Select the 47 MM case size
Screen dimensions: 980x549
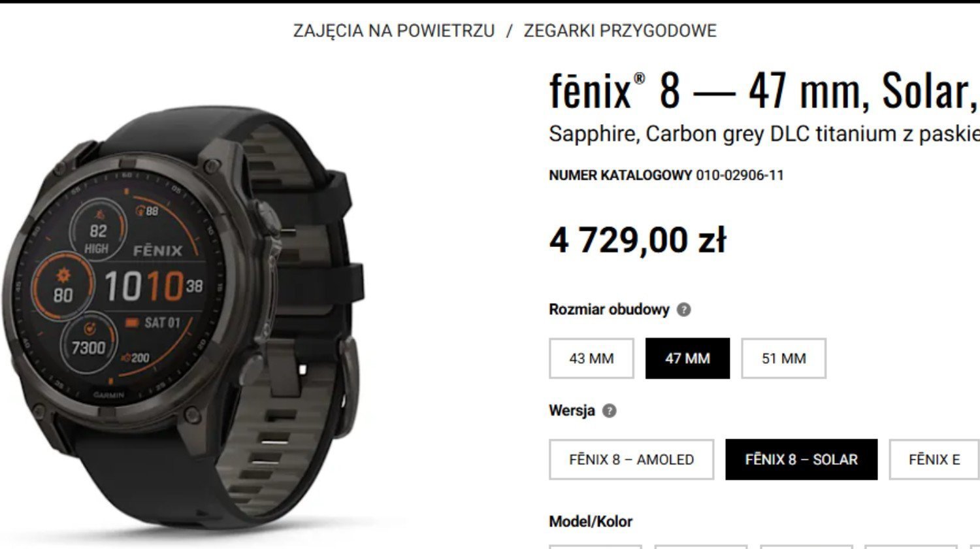point(687,358)
